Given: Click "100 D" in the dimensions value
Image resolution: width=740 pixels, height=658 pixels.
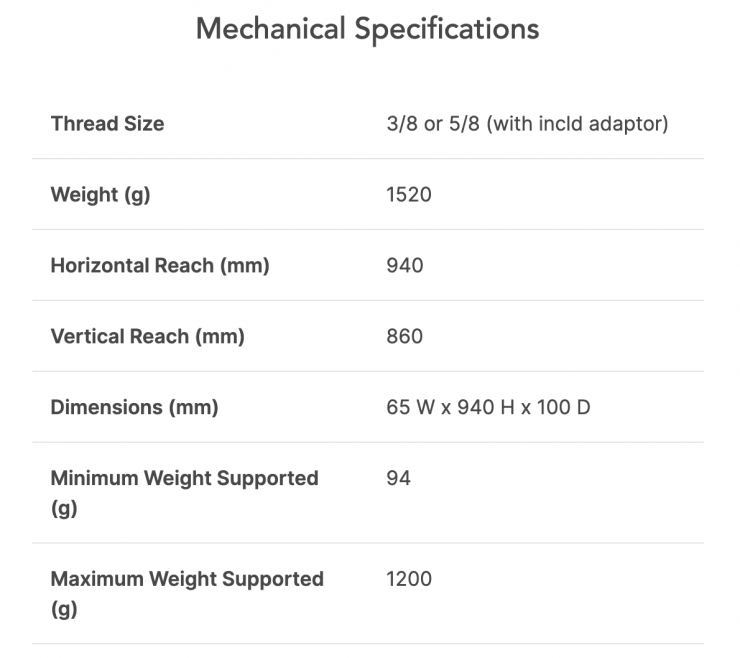Looking at the screenshot, I should point(565,408).
